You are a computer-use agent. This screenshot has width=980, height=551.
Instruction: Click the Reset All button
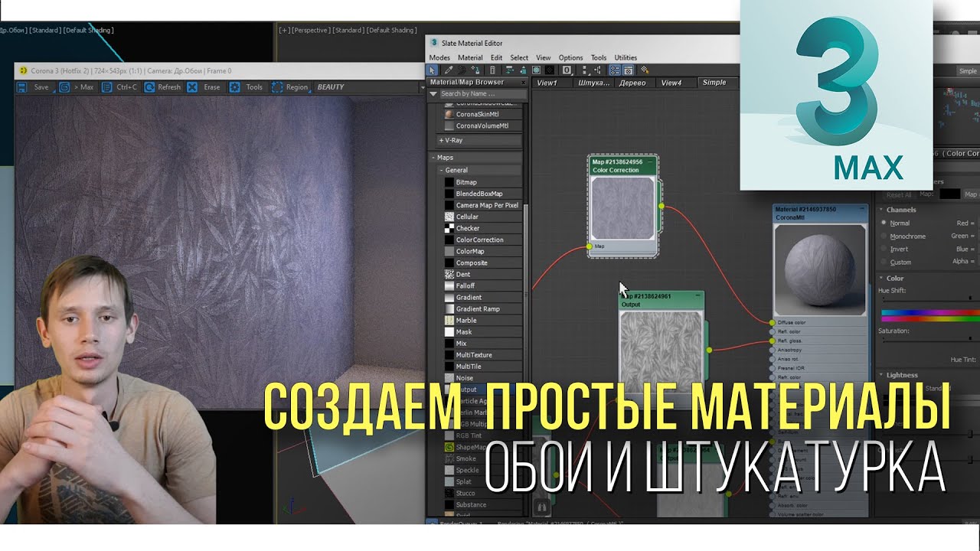click(899, 194)
